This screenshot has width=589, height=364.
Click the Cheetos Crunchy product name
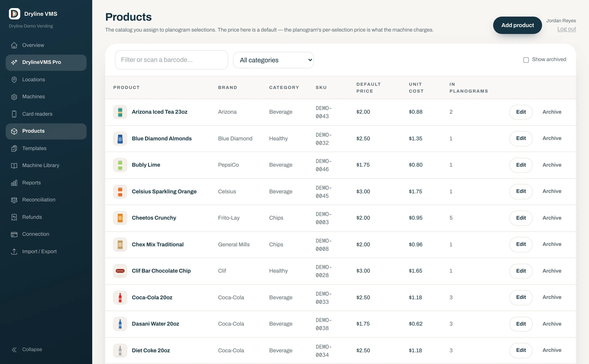[x=154, y=218]
